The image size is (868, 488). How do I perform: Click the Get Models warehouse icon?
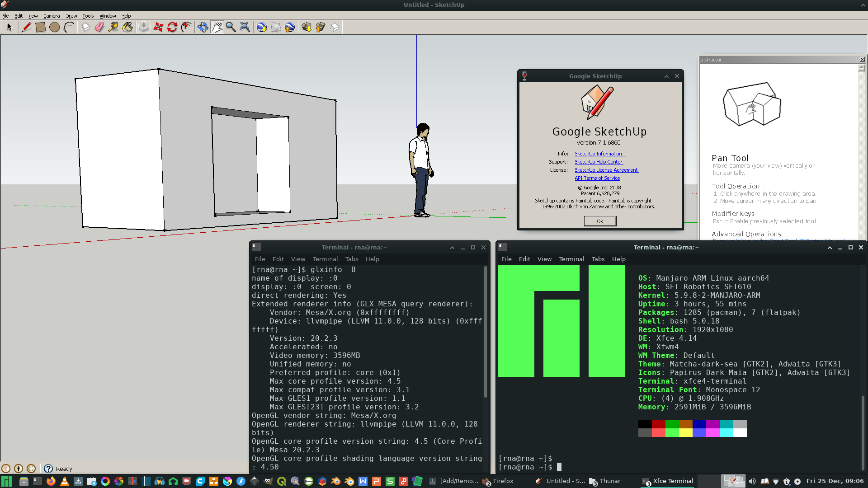coord(307,27)
